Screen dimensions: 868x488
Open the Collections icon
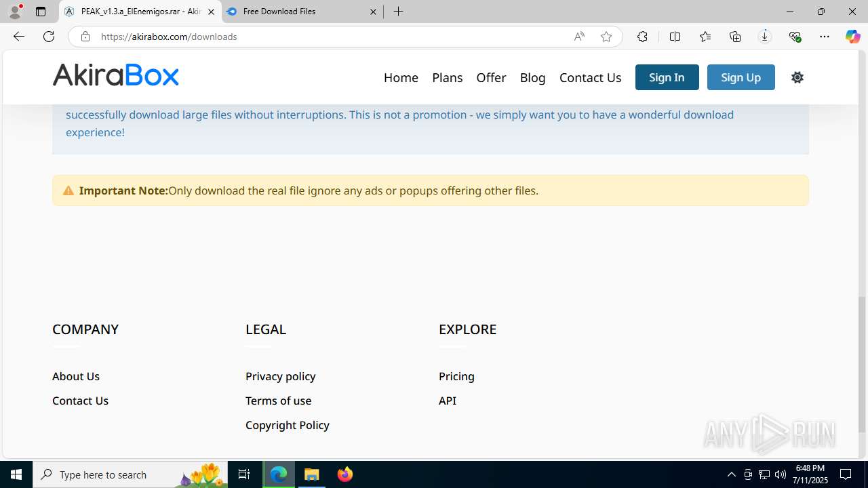pos(735,37)
